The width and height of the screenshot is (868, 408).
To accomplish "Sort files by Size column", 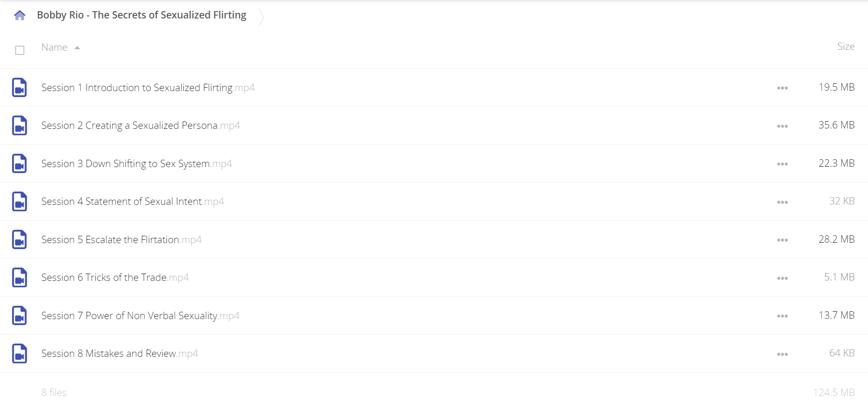I will point(846,46).
